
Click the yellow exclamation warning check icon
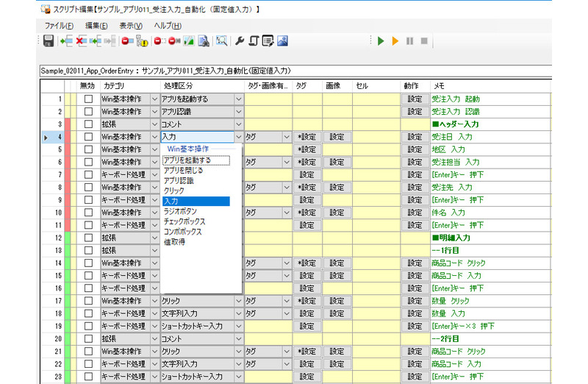[142, 41]
